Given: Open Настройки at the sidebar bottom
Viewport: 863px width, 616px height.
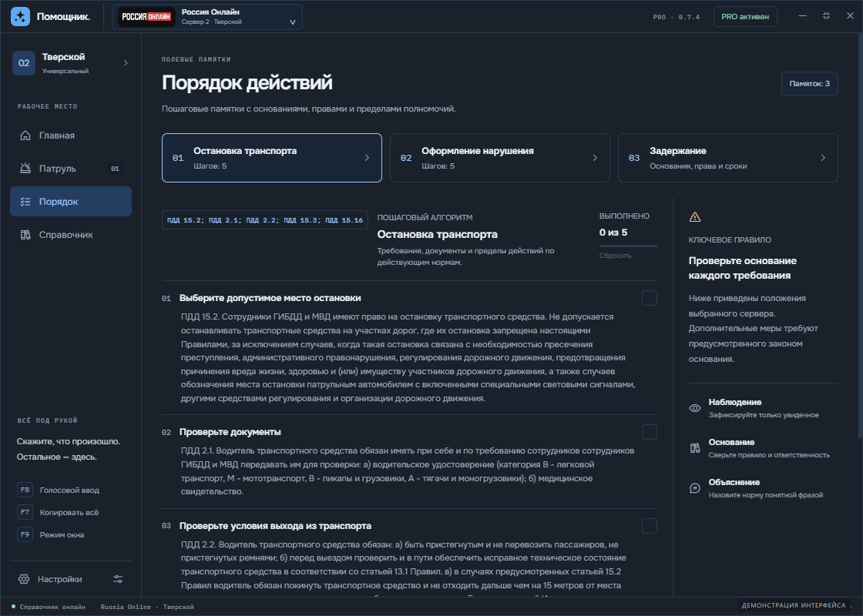Looking at the screenshot, I should click(x=70, y=579).
